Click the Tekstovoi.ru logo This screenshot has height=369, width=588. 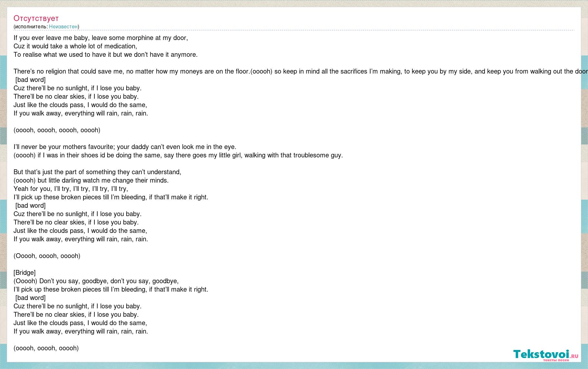(546, 354)
